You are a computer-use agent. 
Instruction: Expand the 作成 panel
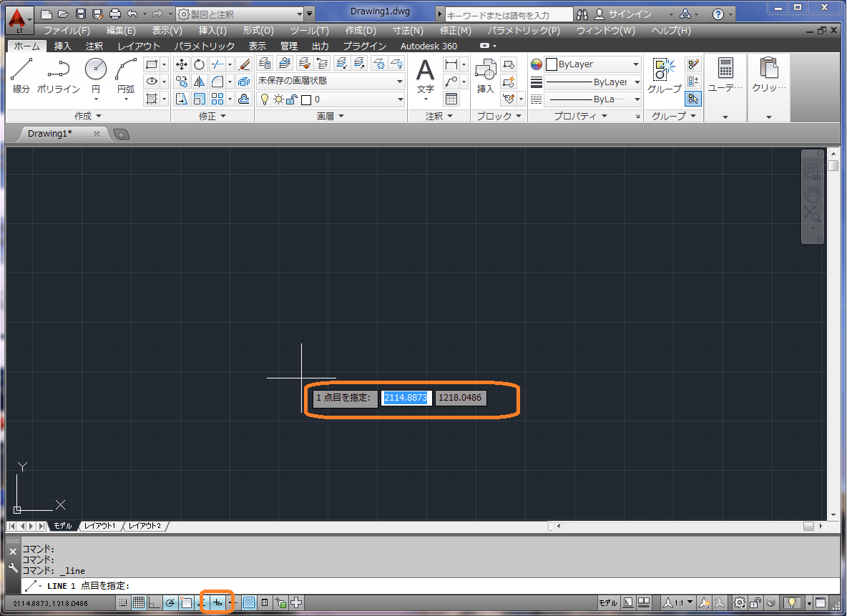[x=88, y=116]
